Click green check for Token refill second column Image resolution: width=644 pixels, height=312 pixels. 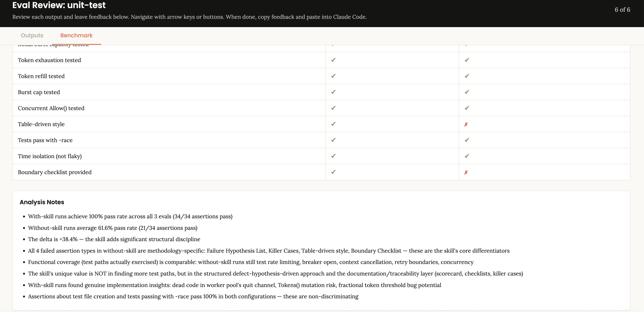(467, 76)
